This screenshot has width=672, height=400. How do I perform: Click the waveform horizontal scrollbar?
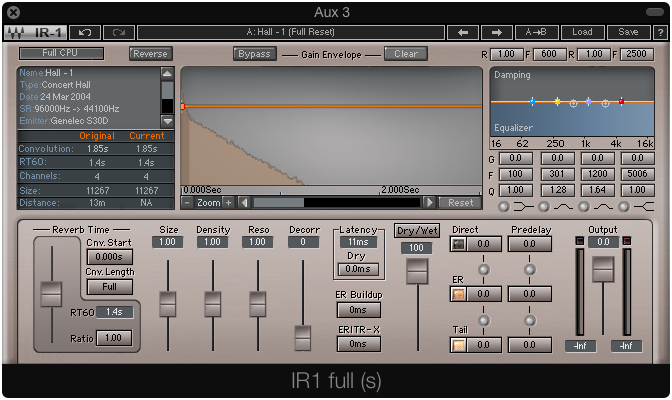[279, 202]
